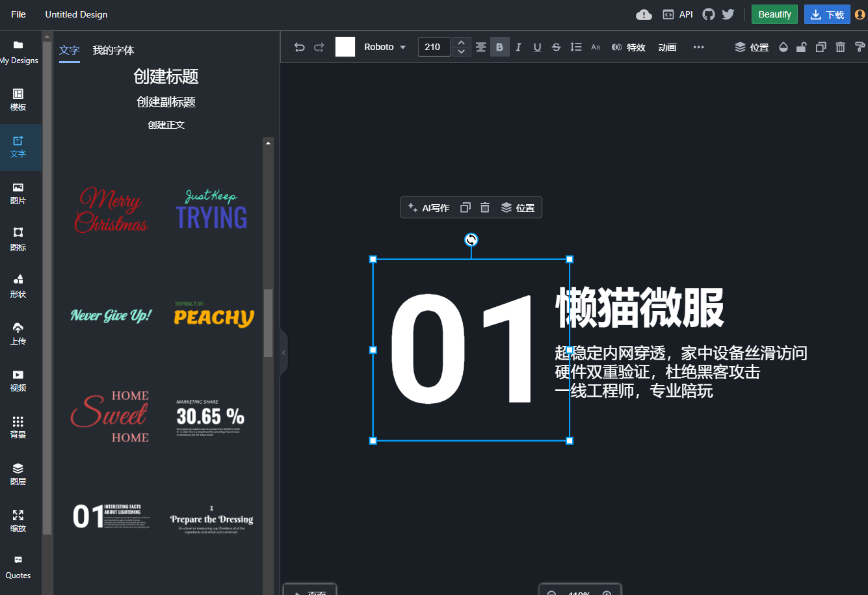The image size is (868, 595).
Task: Open the 上传 upload panel
Action: pyautogui.click(x=18, y=334)
